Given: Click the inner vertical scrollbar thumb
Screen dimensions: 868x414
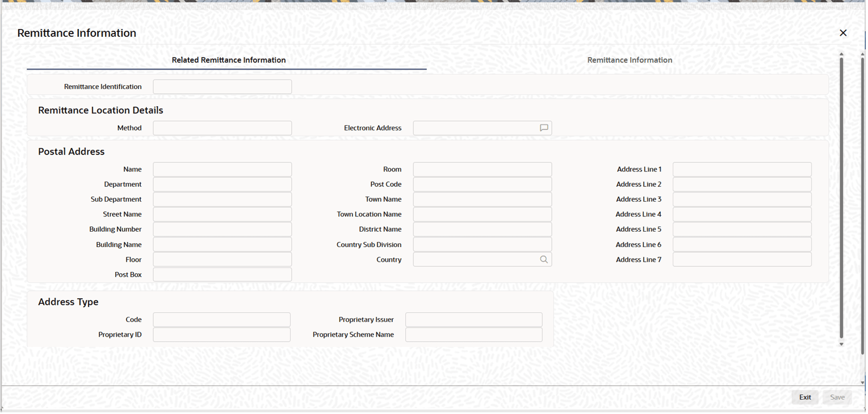Looking at the screenshot, I should click(841, 198).
